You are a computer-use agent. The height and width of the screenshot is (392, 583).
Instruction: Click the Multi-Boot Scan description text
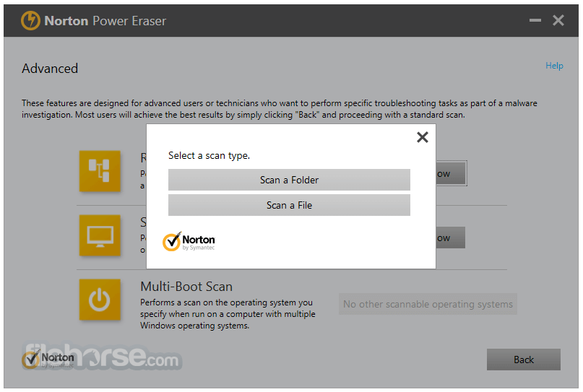pyautogui.click(x=228, y=314)
